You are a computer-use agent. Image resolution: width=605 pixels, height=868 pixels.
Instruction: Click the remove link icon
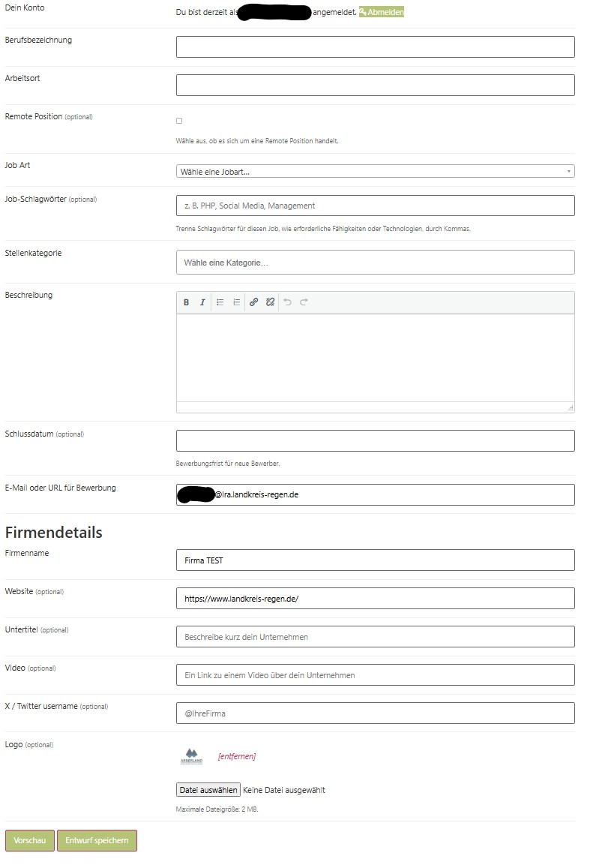coord(271,302)
